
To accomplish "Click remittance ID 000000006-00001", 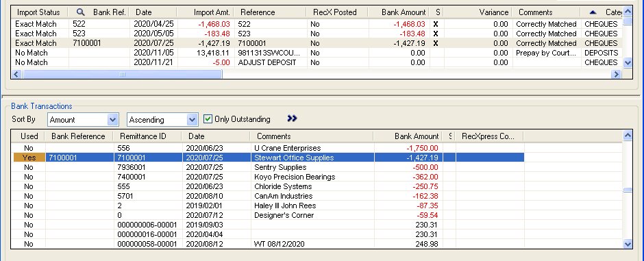I will tap(147, 225).
